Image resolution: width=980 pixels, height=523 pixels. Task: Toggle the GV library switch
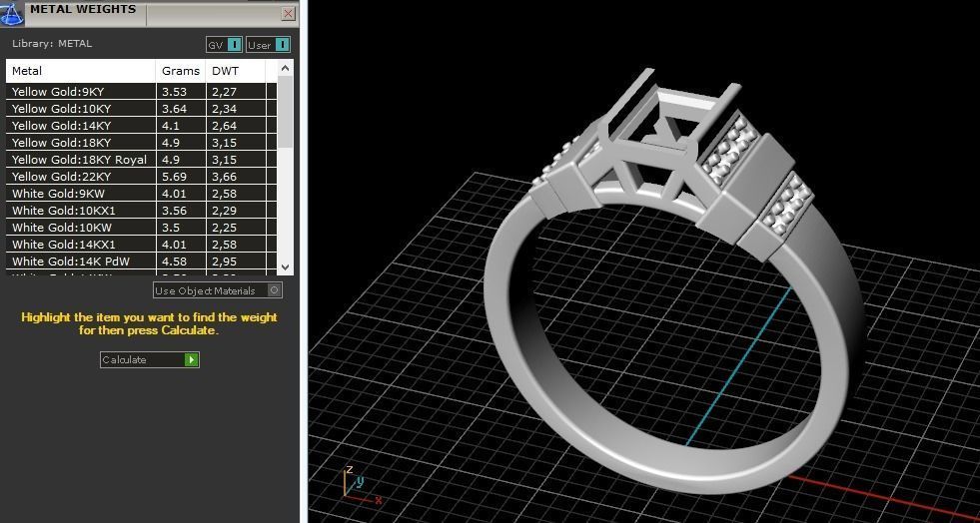[x=225, y=45]
